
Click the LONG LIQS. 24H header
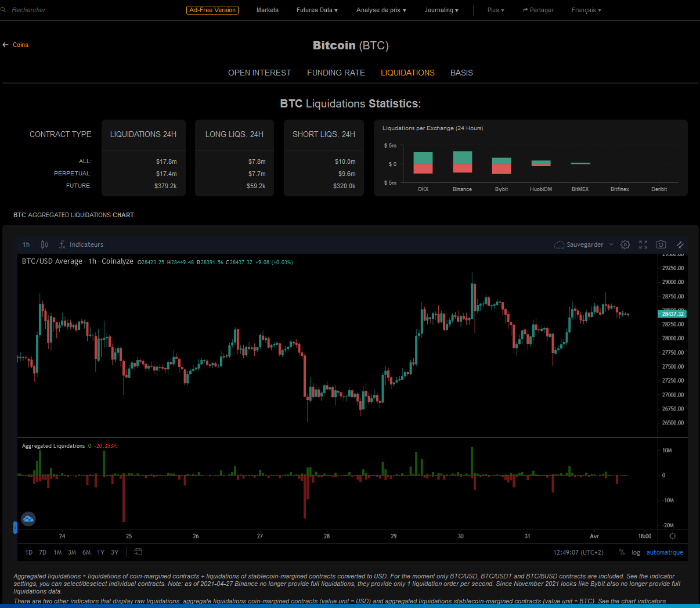(x=234, y=134)
